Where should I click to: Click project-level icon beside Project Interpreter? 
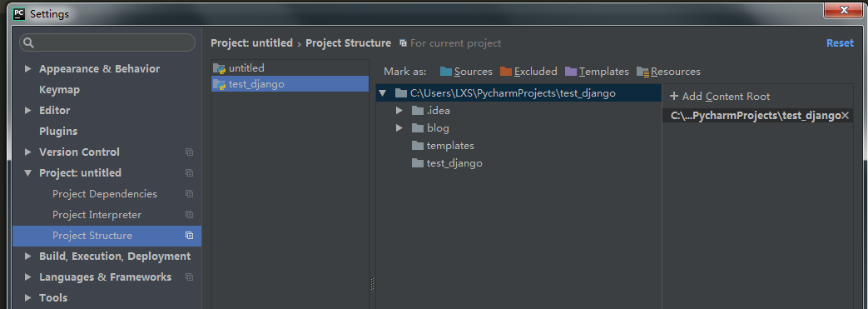click(x=189, y=215)
